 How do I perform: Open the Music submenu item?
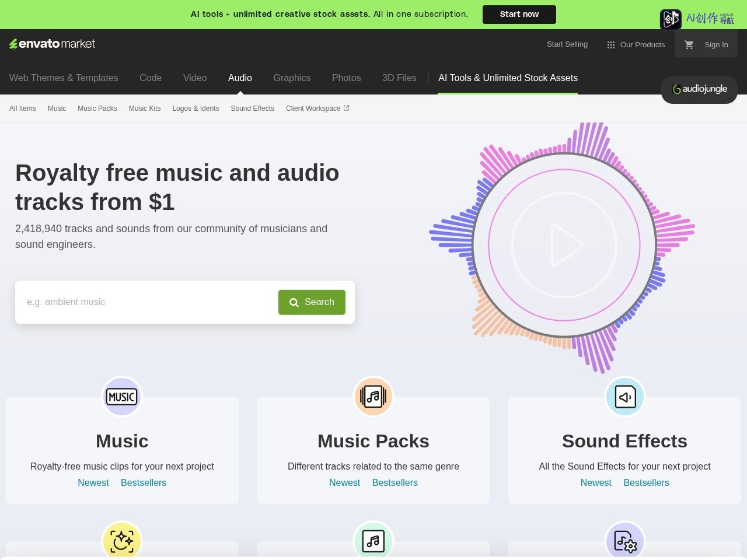(x=57, y=108)
